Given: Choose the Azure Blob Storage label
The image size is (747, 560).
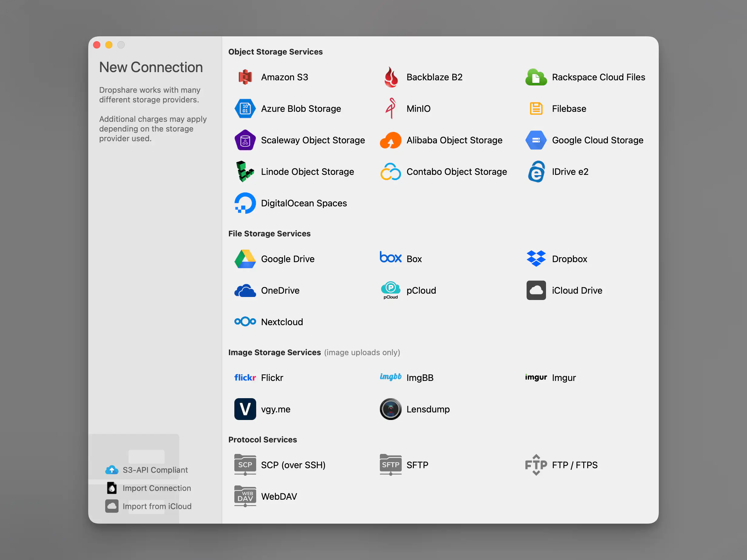Looking at the screenshot, I should coord(301,109).
